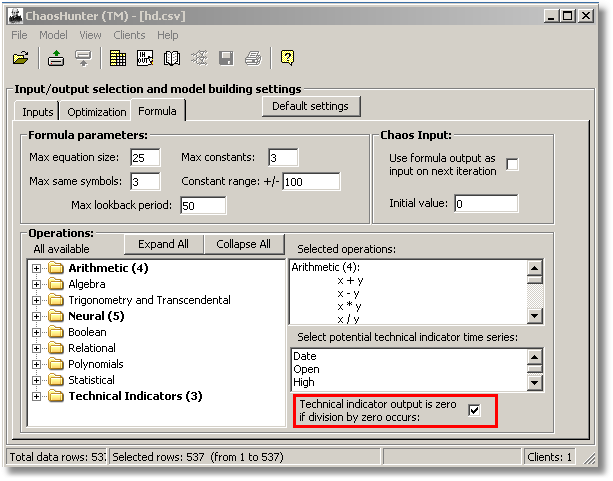
Task: Click the Expand All button
Action: click(163, 244)
